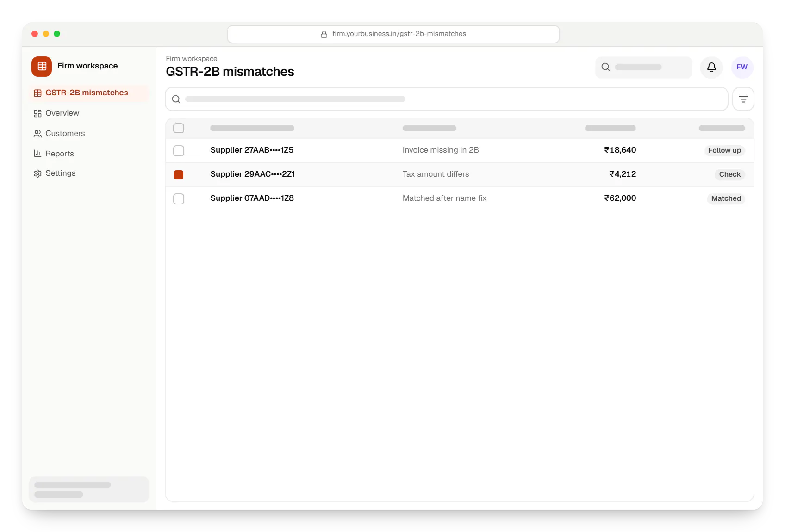This screenshot has width=785, height=532.
Task: Click the ₹18,640 amount
Action: [620, 150]
